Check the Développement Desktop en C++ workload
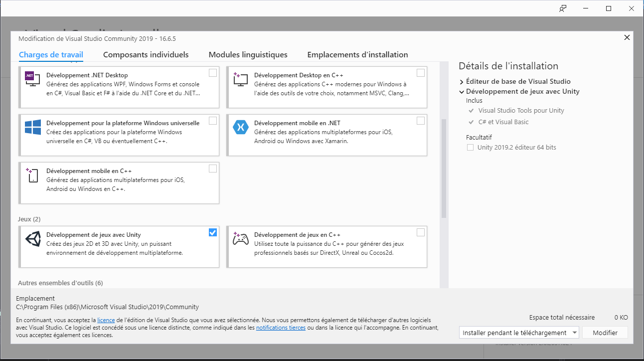The image size is (644, 361). [420, 72]
